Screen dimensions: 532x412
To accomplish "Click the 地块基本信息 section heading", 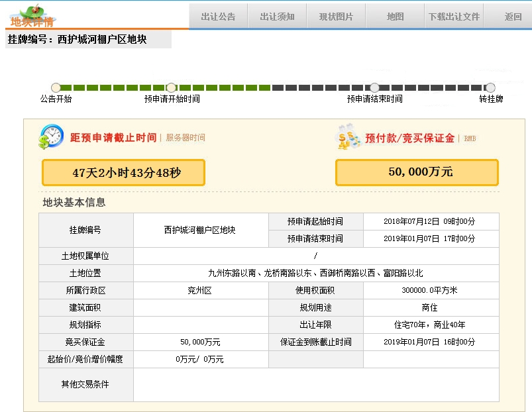I will tap(74, 203).
